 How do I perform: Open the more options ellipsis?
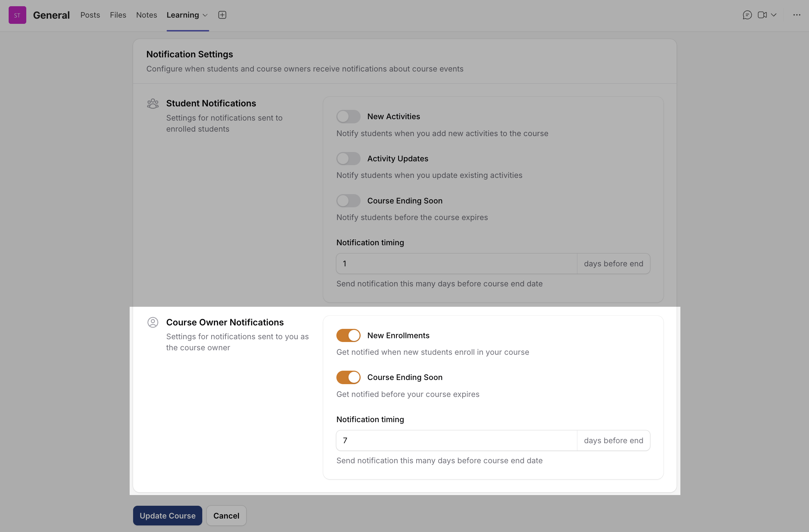797,15
